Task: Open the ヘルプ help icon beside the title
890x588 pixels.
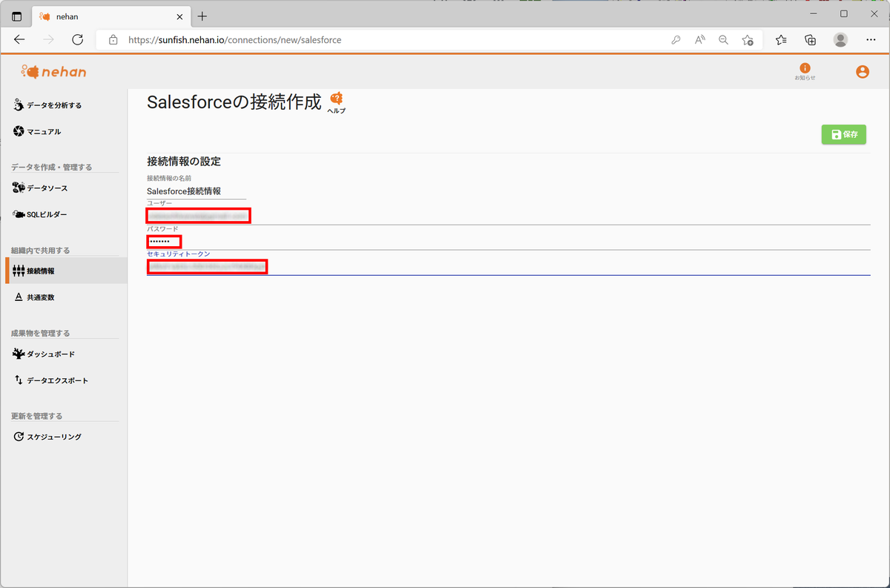Action: 337,102
